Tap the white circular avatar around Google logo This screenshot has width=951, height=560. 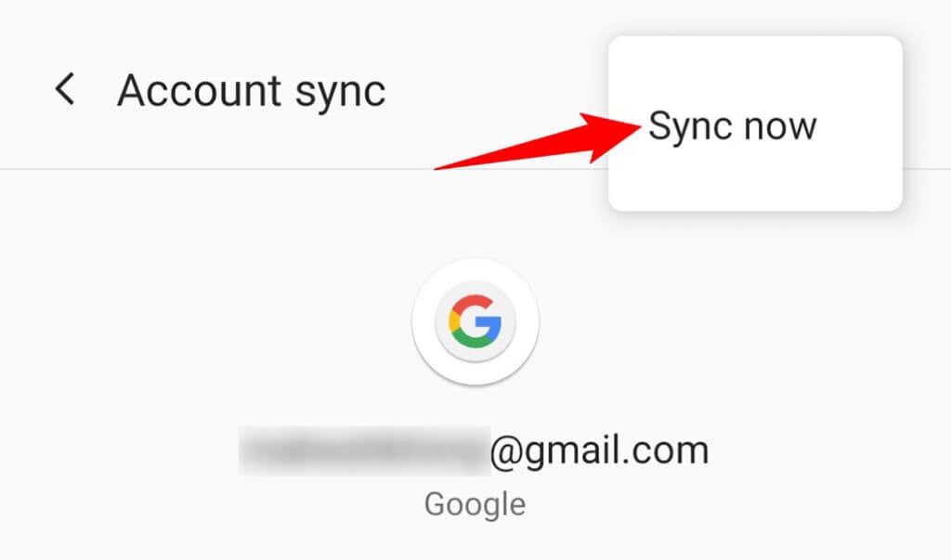point(475,321)
